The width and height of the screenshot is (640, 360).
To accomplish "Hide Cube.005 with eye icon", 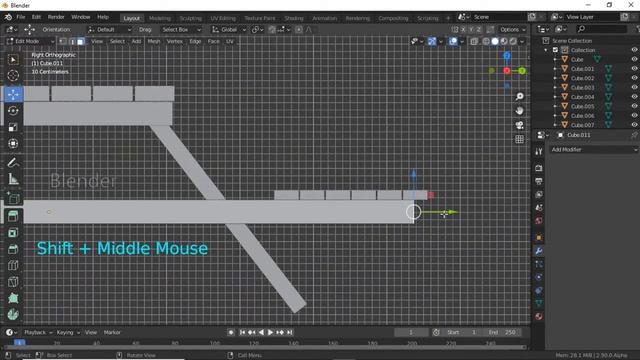I will pyautogui.click(x=634, y=106).
